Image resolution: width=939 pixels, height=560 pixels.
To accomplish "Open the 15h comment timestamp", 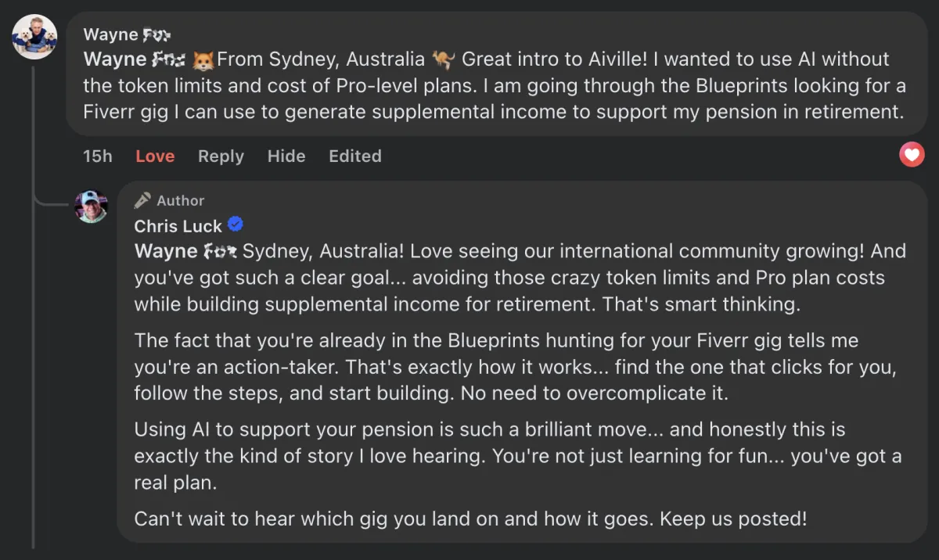I will point(97,156).
